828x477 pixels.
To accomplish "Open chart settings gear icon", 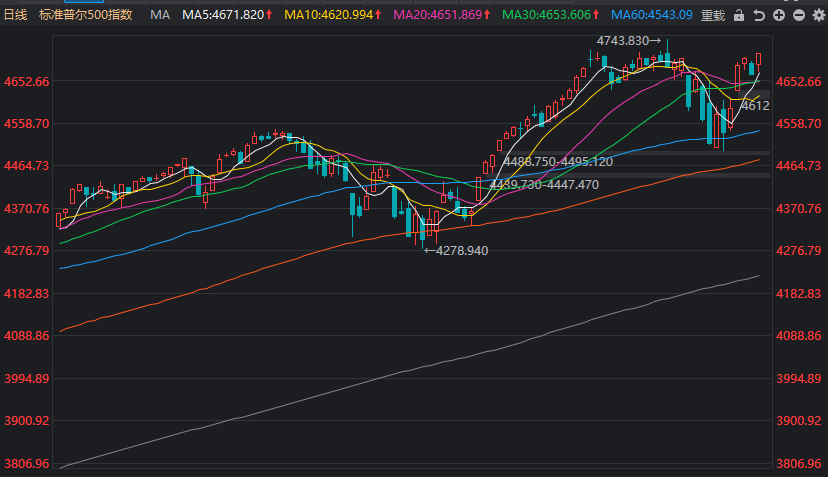I will 817,16.
